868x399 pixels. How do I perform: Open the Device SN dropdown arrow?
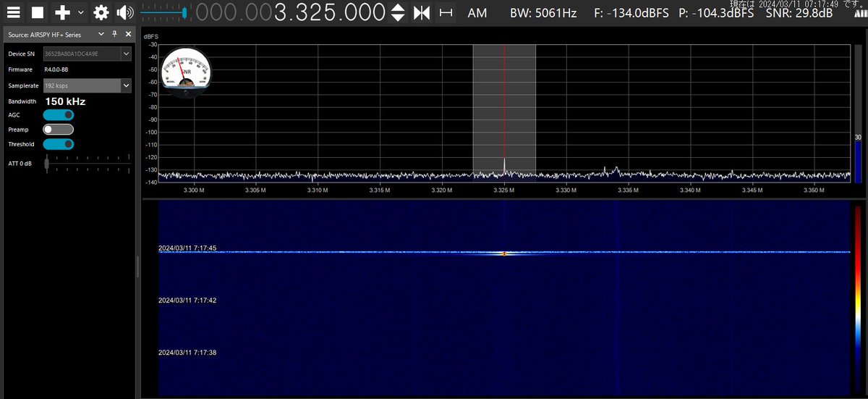tap(126, 54)
